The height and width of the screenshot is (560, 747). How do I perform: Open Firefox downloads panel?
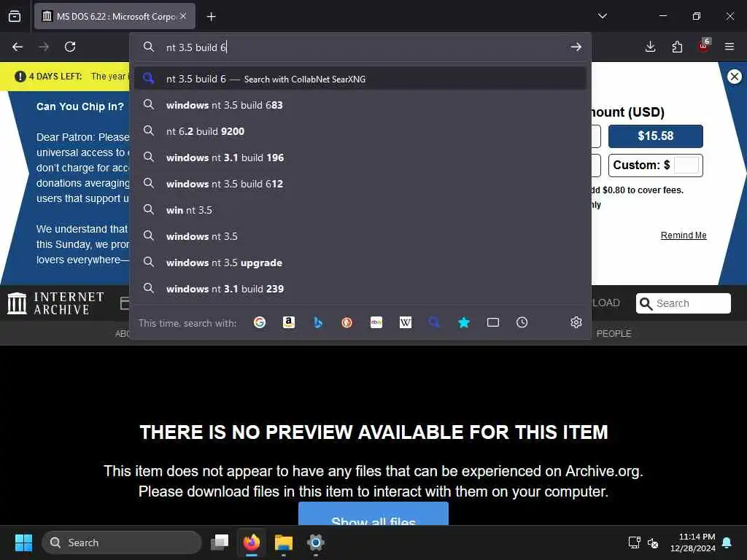[x=650, y=47]
